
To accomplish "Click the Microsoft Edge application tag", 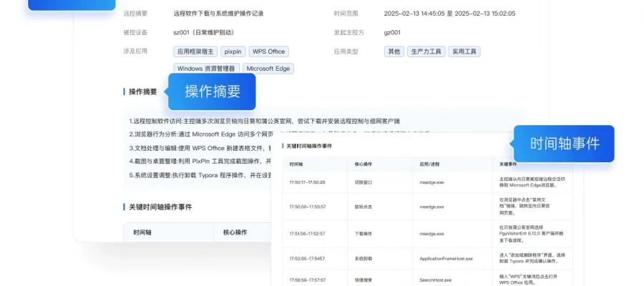I will 268,69.
